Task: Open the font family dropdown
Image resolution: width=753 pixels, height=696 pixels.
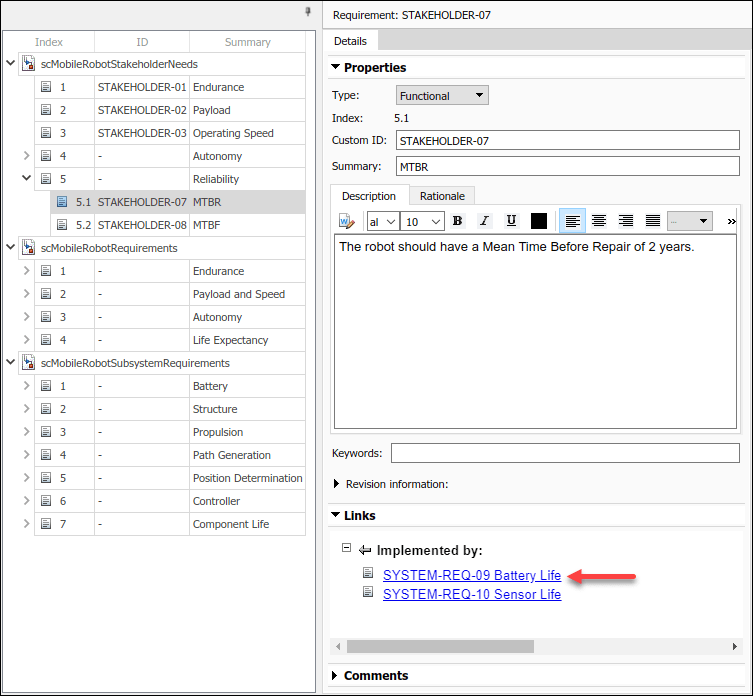Action: (x=383, y=221)
